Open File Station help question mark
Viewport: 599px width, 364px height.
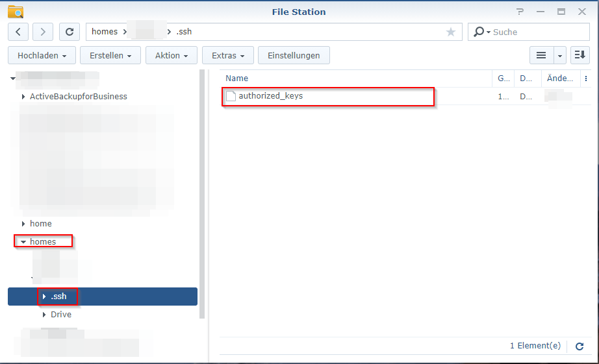click(x=520, y=12)
